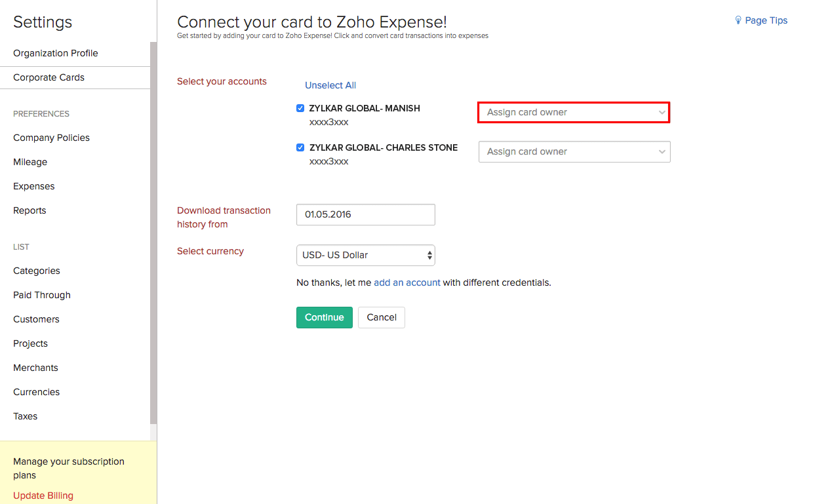Open Assign card owner dropdown for CHARLES STONE

click(574, 151)
